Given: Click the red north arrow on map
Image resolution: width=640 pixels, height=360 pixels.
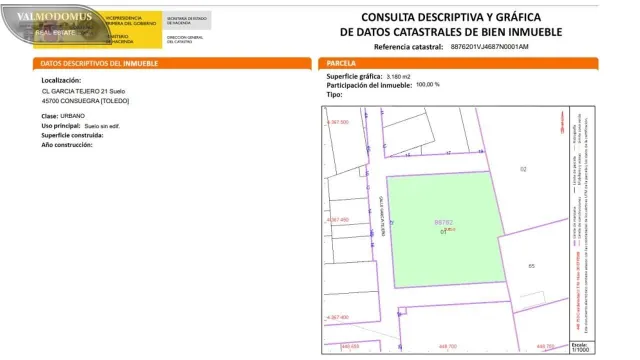Looking at the screenshot, I should click(562, 122).
